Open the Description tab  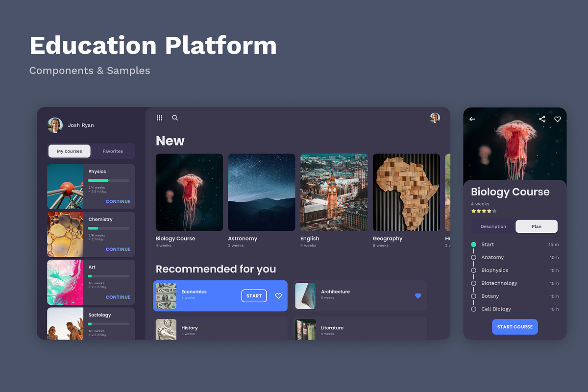(x=493, y=226)
